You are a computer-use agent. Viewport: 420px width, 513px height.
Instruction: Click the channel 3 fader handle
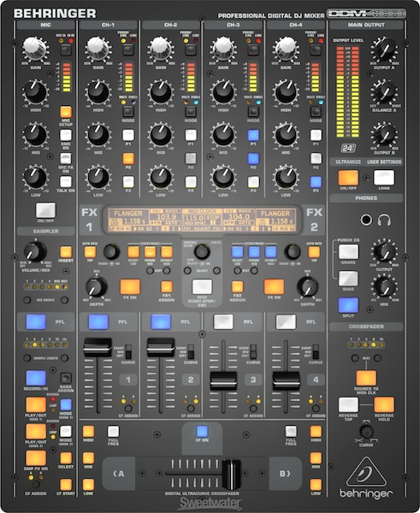tap(223, 380)
